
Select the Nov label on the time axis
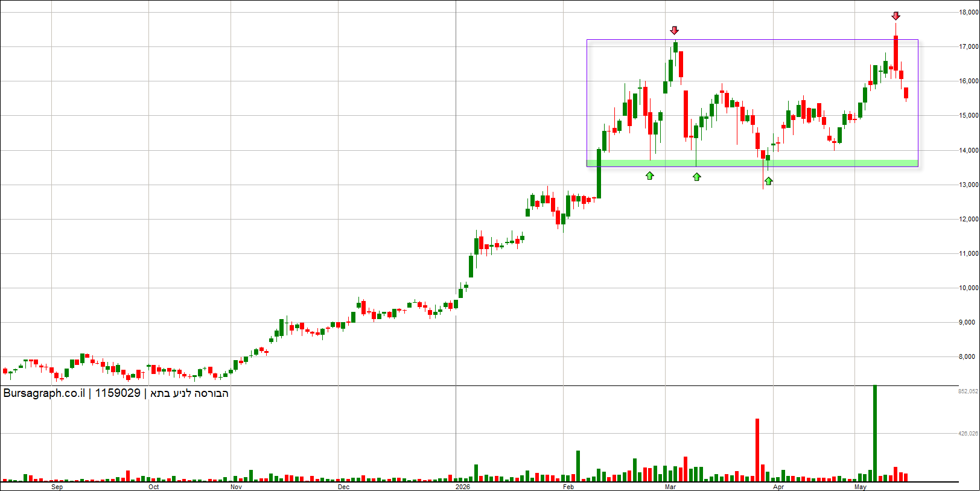236,487
